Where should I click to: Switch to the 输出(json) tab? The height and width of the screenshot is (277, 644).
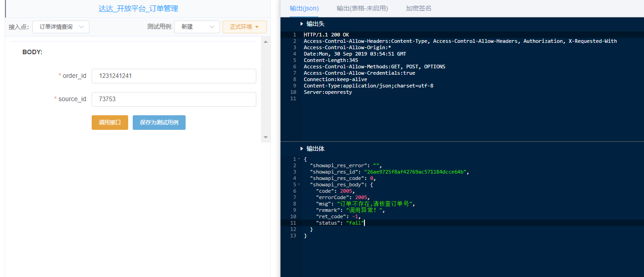[304, 8]
